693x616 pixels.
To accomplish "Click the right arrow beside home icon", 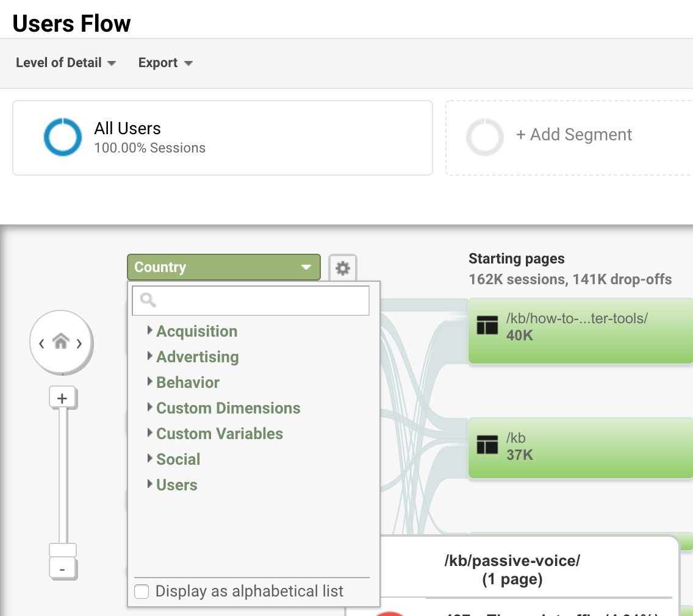I will point(80,343).
